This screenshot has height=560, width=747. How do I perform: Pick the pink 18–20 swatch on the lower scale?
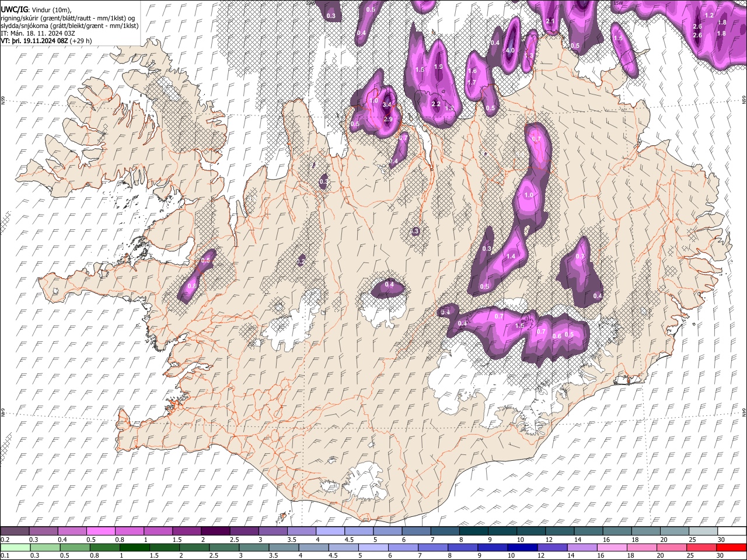pyautogui.click(x=641, y=547)
